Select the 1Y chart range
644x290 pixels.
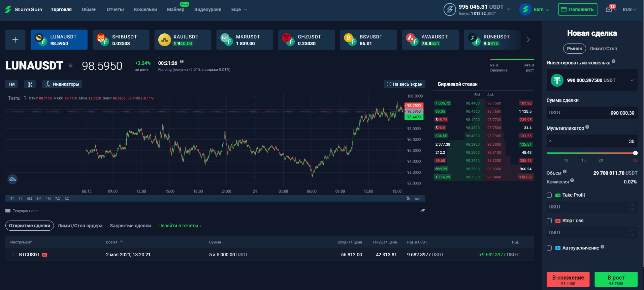point(21,199)
